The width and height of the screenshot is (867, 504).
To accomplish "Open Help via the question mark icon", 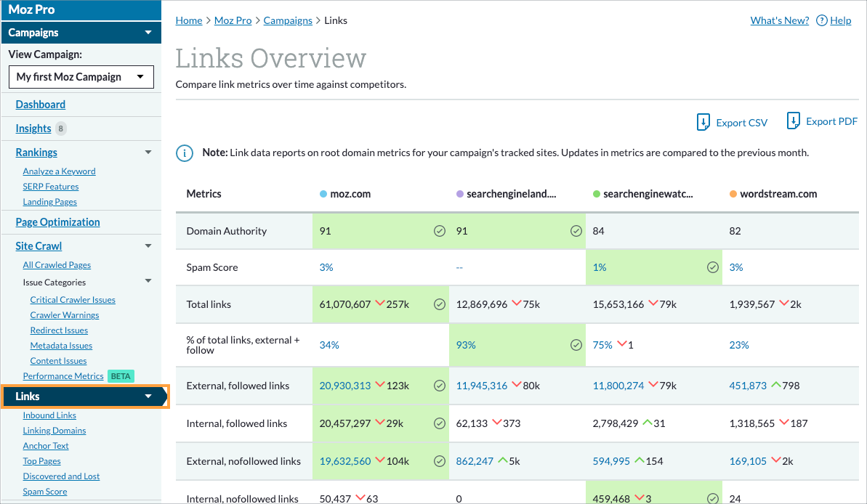I will click(x=821, y=20).
